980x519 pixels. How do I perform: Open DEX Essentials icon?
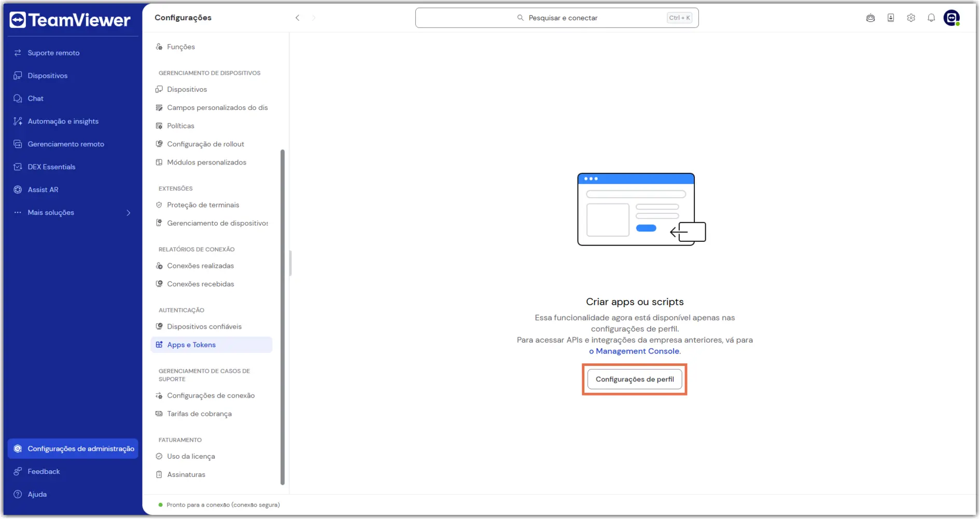(18, 167)
